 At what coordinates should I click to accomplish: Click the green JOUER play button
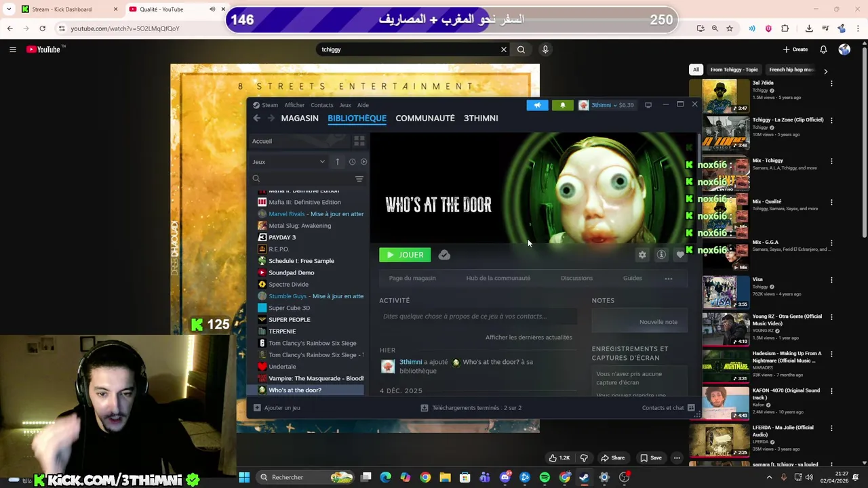coord(405,255)
